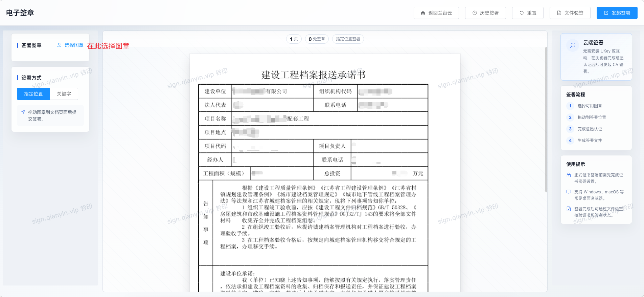Click the 建设单位承诺 paragraph heading
Image resolution: width=644 pixels, height=297 pixels.
click(237, 274)
